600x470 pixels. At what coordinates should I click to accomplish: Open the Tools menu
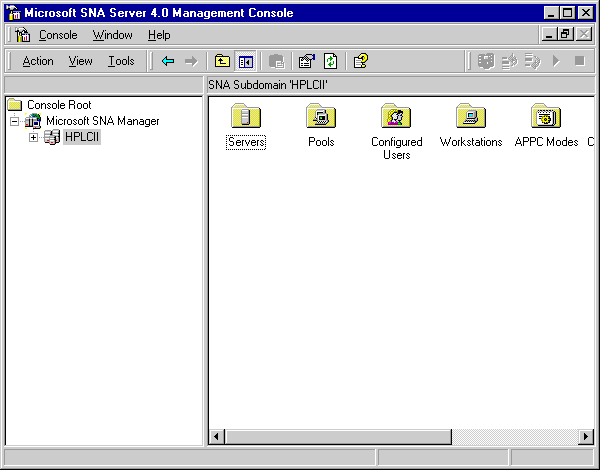pyautogui.click(x=121, y=61)
